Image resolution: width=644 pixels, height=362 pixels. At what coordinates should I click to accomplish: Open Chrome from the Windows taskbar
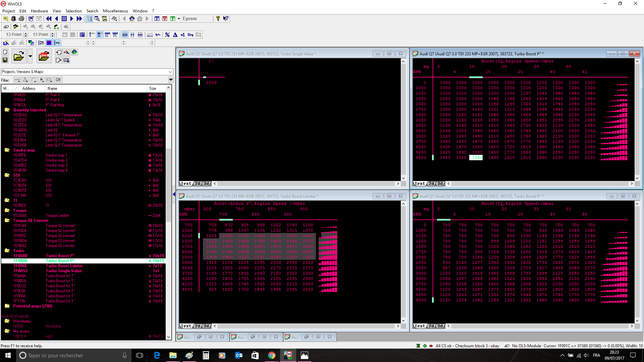(x=272, y=355)
